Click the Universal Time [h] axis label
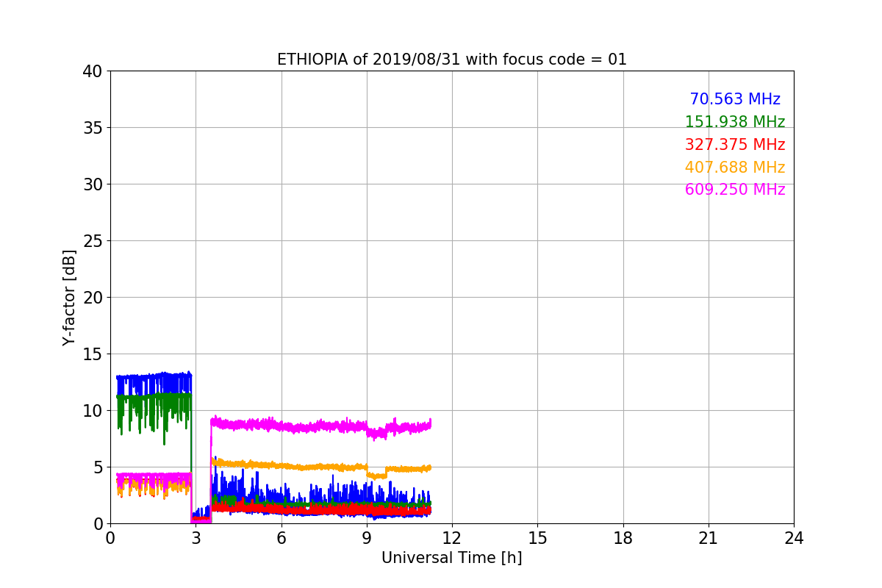This screenshot has width=882, height=588. [x=451, y=558]
